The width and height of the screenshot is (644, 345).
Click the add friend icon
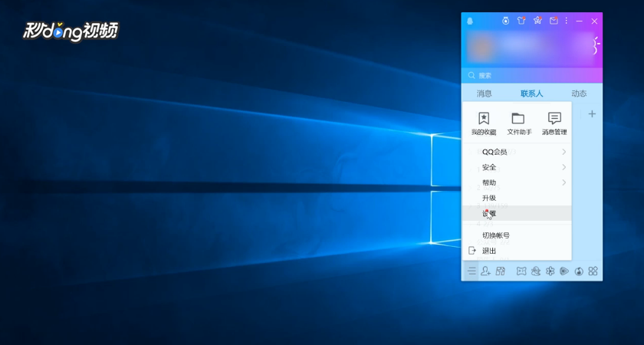(486, 271)
